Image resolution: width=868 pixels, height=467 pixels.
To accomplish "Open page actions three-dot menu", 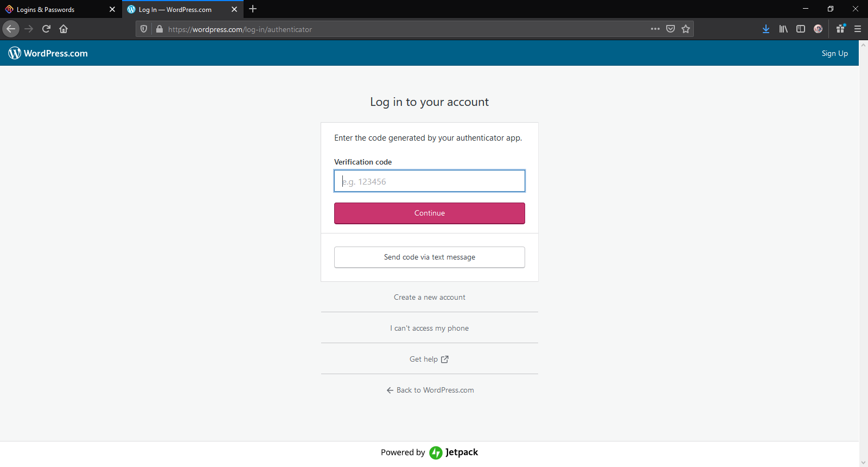I will [655, 29].
